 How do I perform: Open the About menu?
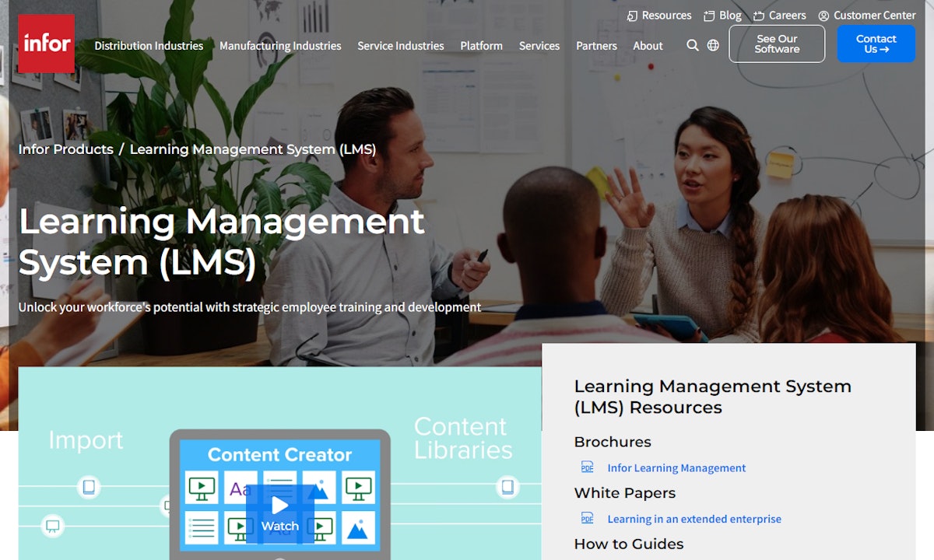[x=648, y=45]
